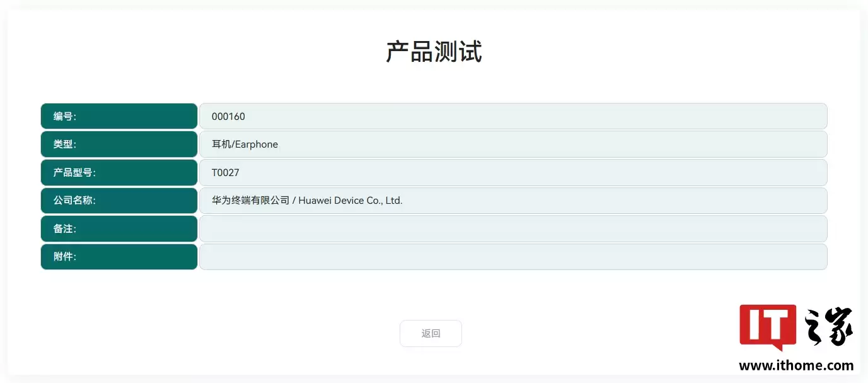Select the 耳机/Earphone type field
The width and height of the screenshot is (868, 383).
(x=513, y=144)
